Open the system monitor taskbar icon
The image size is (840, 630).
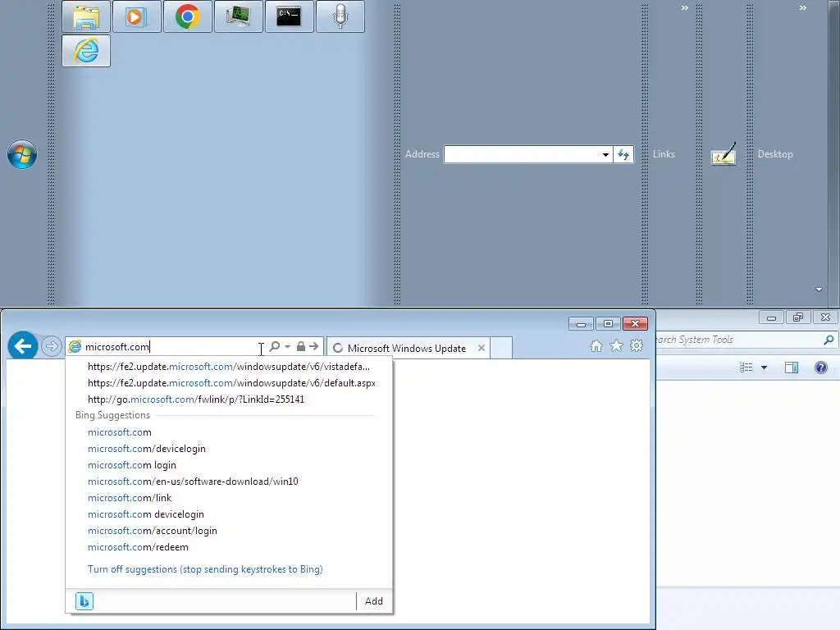(239, 16)
